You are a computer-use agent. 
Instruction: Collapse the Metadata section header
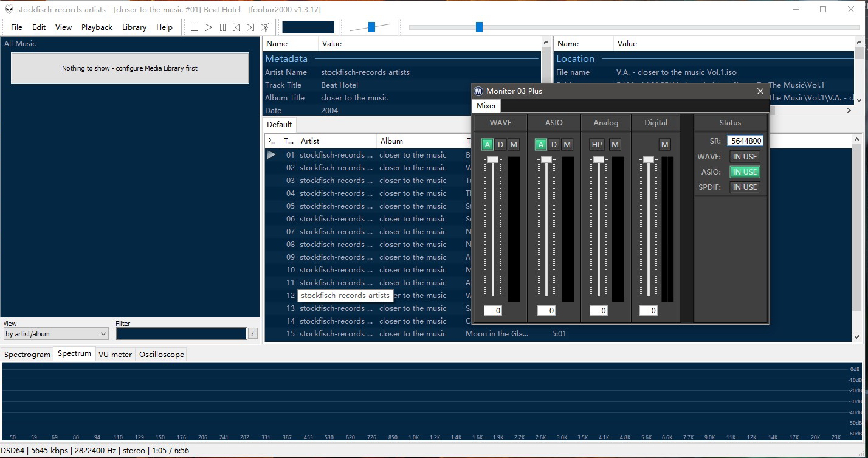point(286,59)
